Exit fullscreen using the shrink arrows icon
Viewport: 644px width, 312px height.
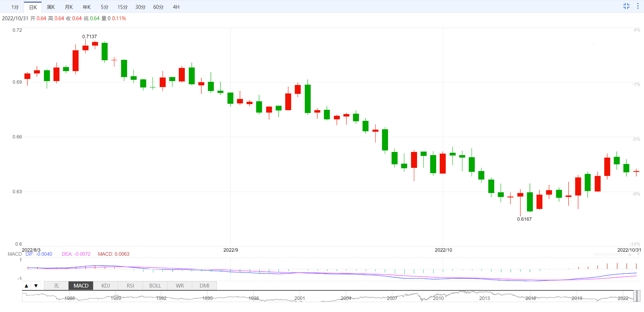tap(626, 6)
